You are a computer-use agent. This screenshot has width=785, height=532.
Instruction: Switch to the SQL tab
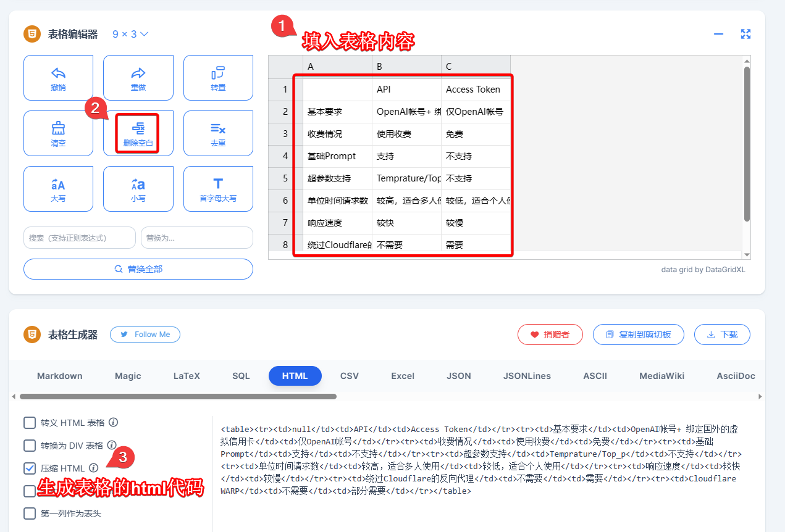241,376
